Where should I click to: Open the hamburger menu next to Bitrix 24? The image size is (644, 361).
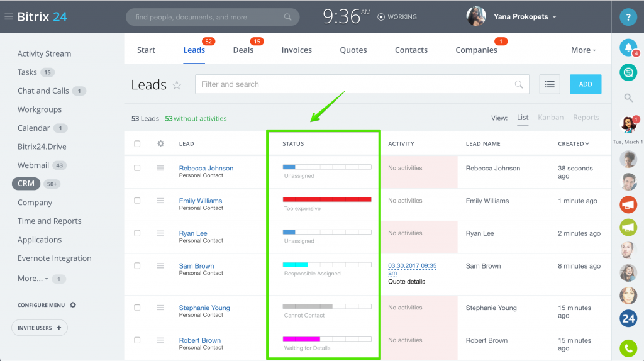9,17
